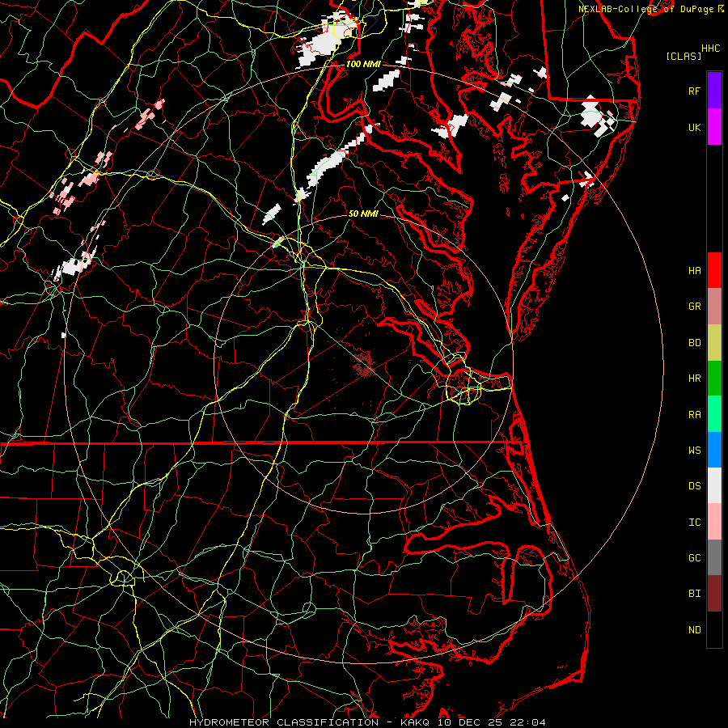
Task: Click the RF purple legend swatch
Action: pyautogui.click(x=714, y=91)
